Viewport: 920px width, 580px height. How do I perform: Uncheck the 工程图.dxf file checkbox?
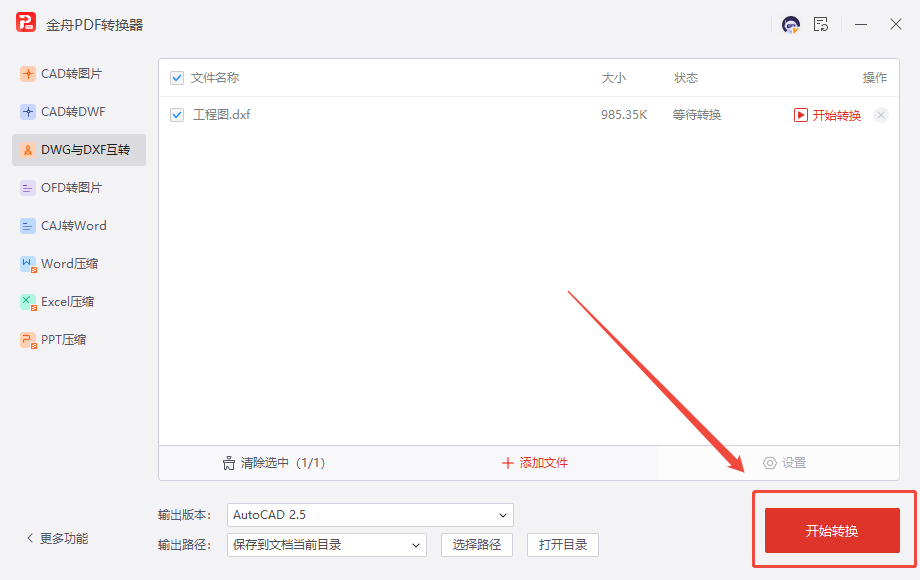click(177, 115)
